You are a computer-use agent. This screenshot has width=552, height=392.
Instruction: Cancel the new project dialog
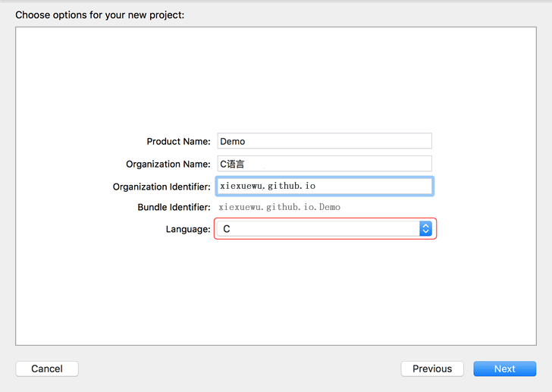click(x=47, y=368)
